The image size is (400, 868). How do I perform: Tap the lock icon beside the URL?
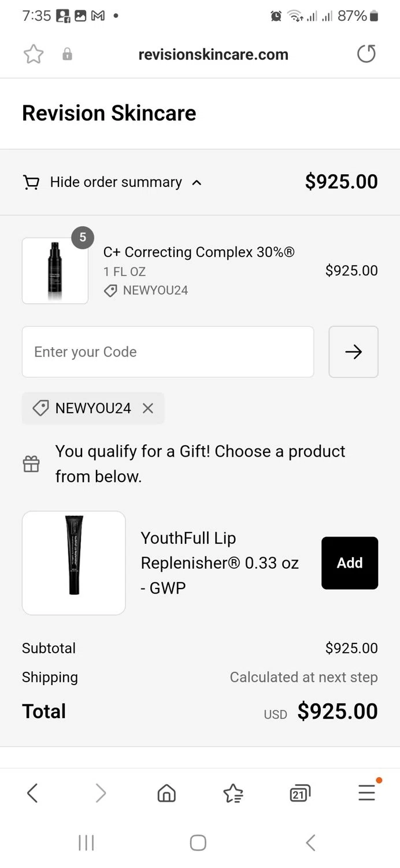pos(68,54)
